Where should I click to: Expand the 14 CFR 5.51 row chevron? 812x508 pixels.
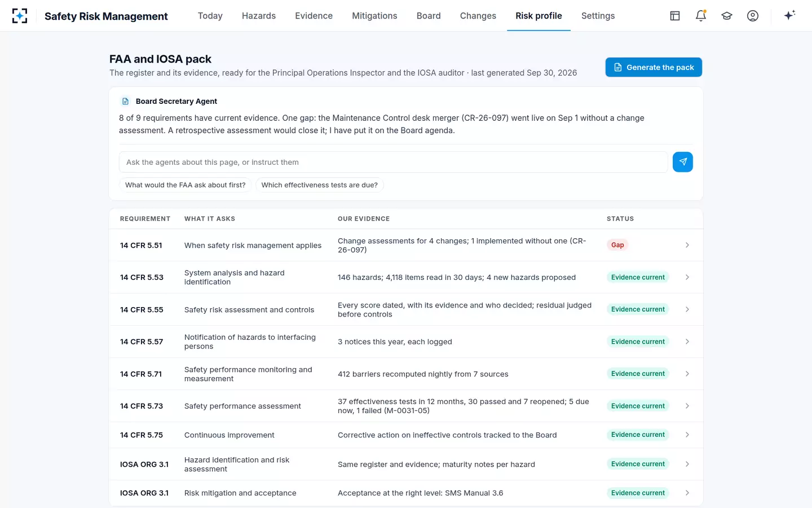[687, 245]
